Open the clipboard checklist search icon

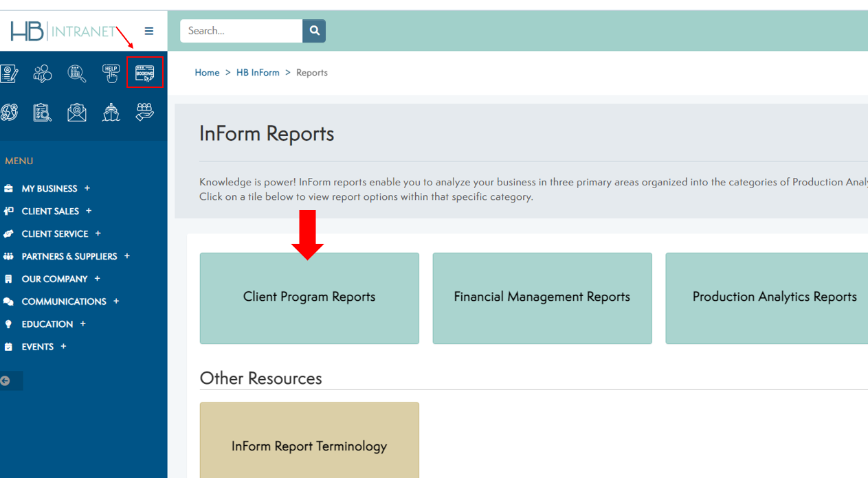pyautogui.click(x=43, y=112)
